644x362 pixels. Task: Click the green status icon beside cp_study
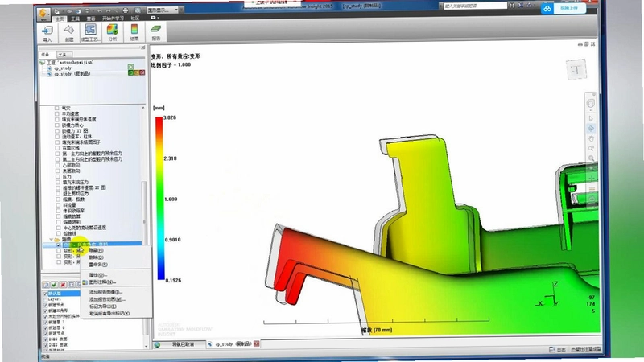[130, 67]
